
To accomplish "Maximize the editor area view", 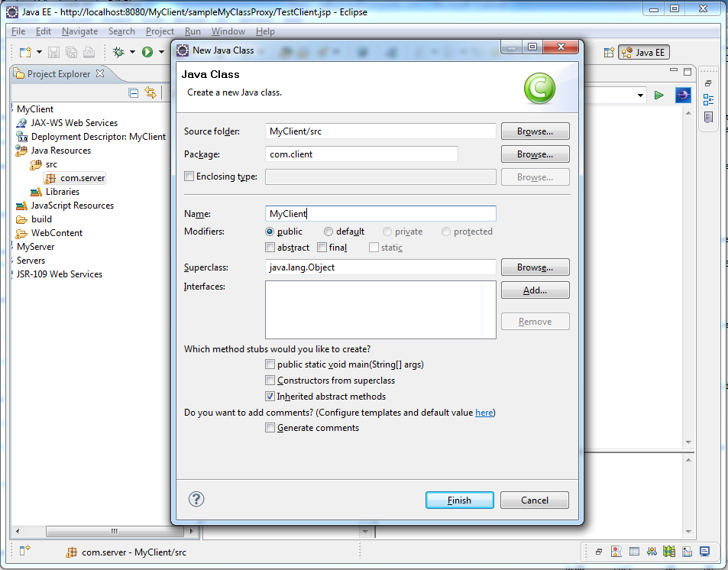I will click(x=688, y=71).
